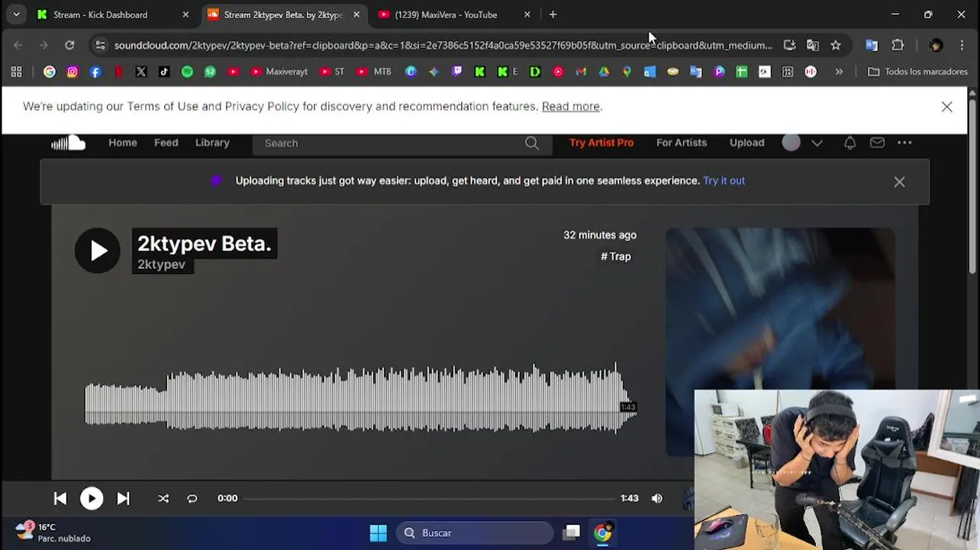Open Read more in the terms notice

coord(571,106)
